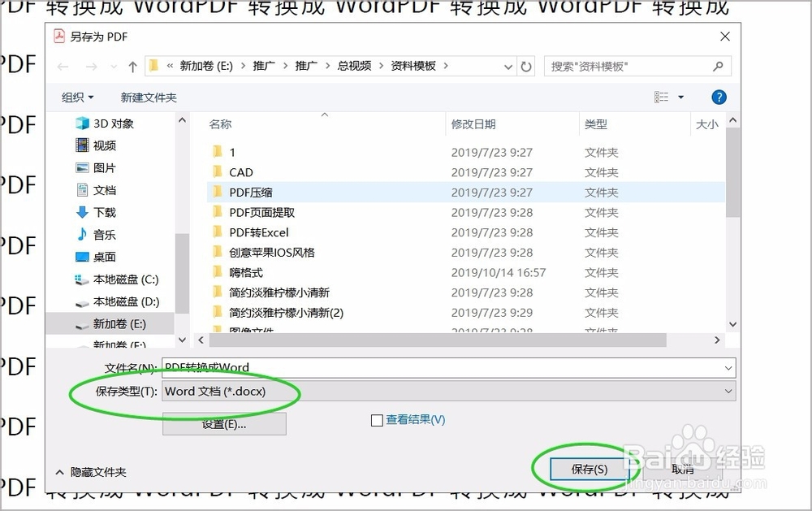The width and height of the screenshot is (812, 511).
Task: Click the back navigation arrow
Action: [x=63, y=66]
